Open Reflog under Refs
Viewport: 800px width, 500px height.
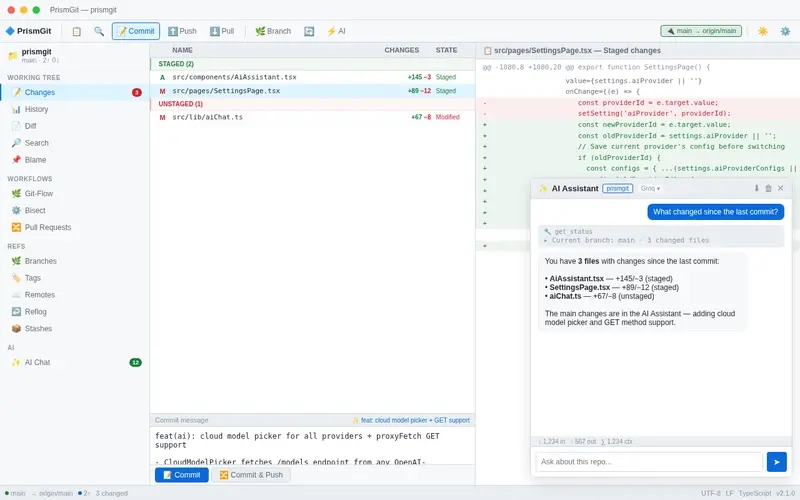tap(74, 311)
